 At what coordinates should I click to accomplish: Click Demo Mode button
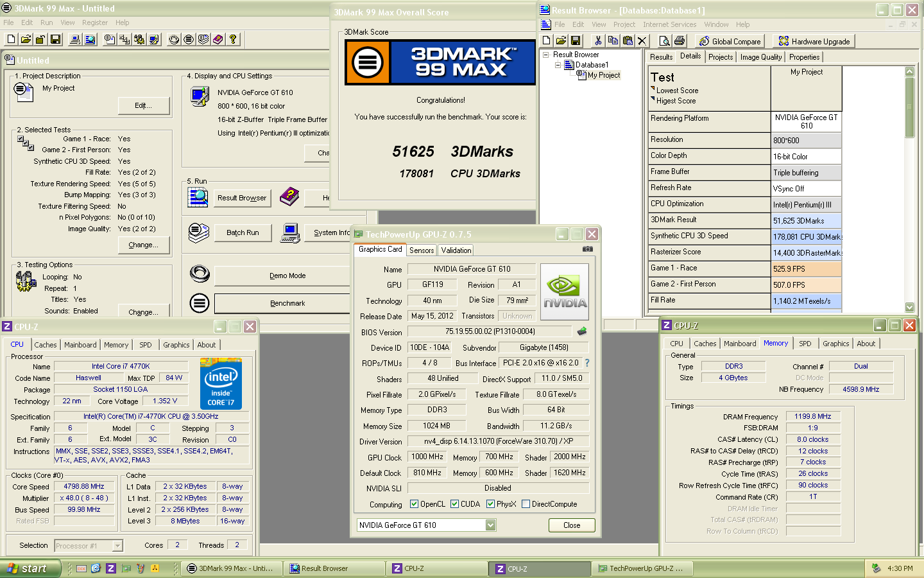point(287,276)
